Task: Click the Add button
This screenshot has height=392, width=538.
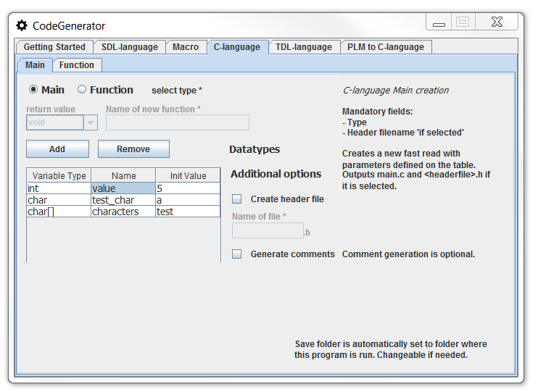Action: (57, 149)
